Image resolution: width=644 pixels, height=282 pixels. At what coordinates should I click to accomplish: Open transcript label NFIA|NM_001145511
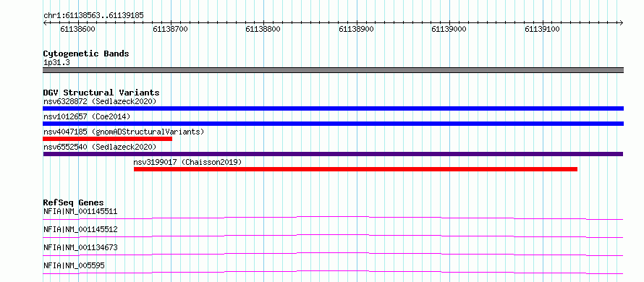click(x=80, y=212)
